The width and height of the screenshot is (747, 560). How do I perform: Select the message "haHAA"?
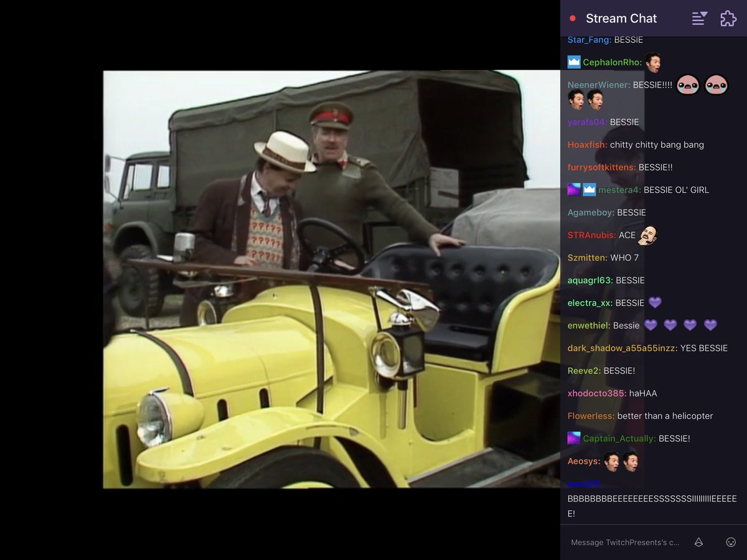[643, 393]
